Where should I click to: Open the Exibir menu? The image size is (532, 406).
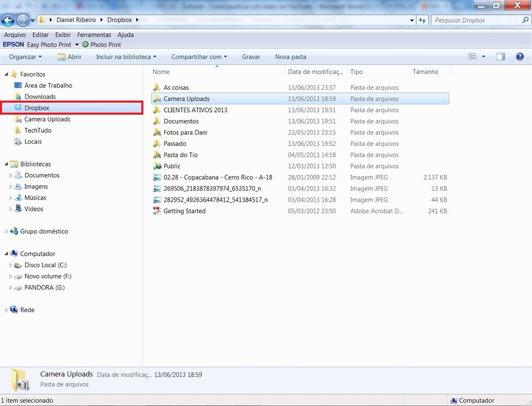(x=63, y=35)
